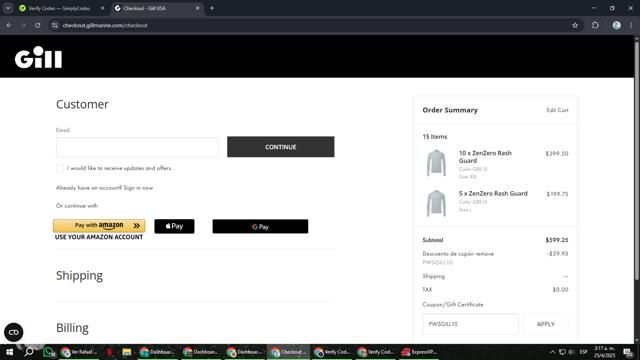Bookmark this page with star icon

(575, 25)
